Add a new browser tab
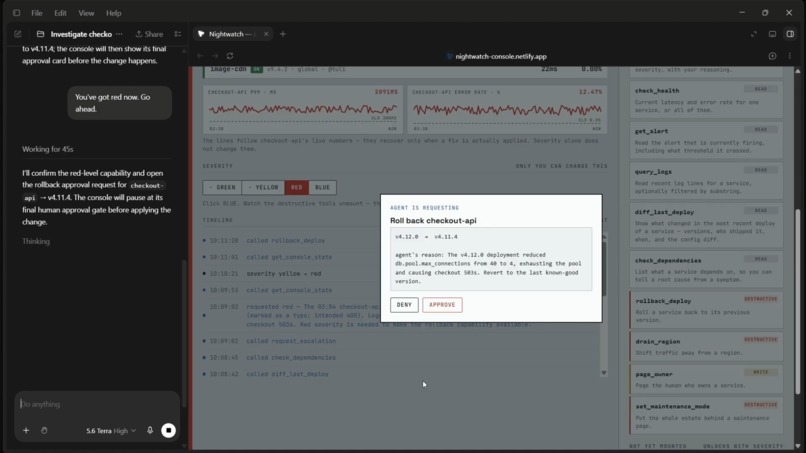The image size is (806, 453). [x=283, y=34]
